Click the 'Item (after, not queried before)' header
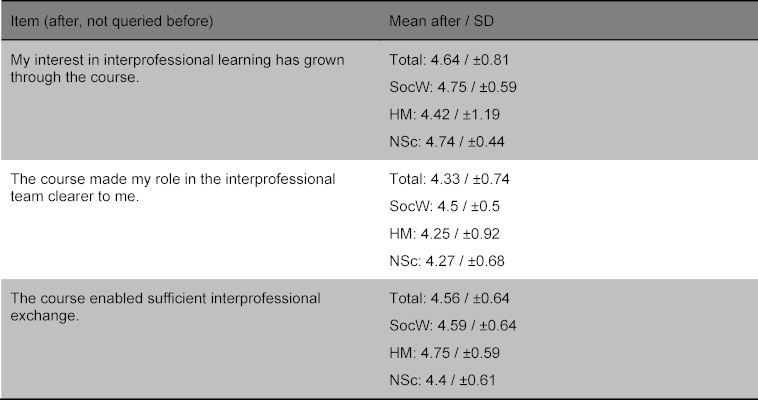Viewport: 758px width, 400px height. pos(112,21)
